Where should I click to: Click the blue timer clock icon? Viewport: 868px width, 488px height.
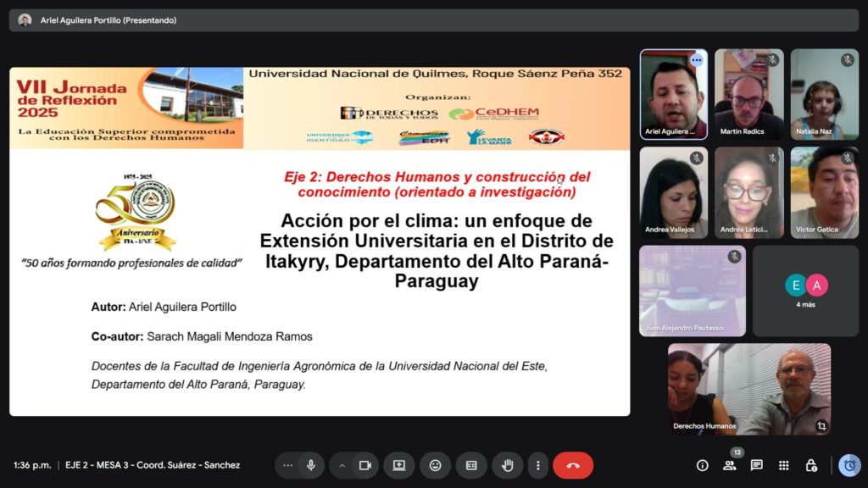(849, 465)
